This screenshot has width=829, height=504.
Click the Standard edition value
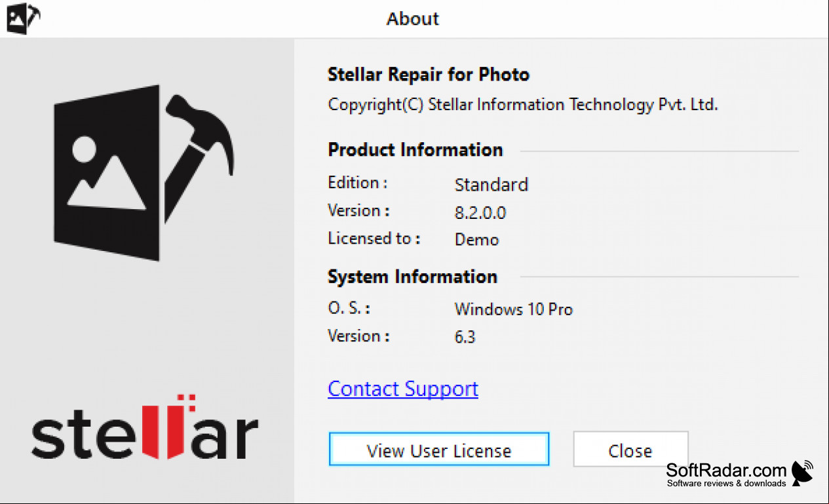coord(492,185)
